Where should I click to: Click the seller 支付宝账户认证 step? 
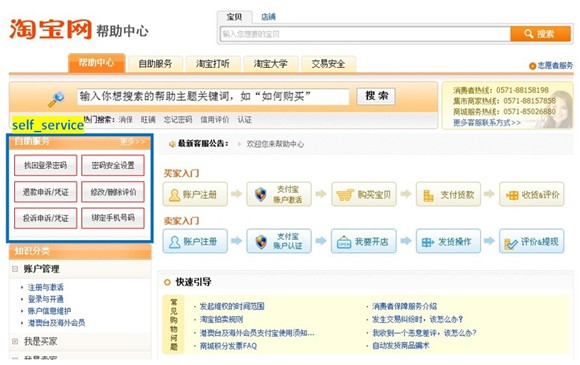279,241
